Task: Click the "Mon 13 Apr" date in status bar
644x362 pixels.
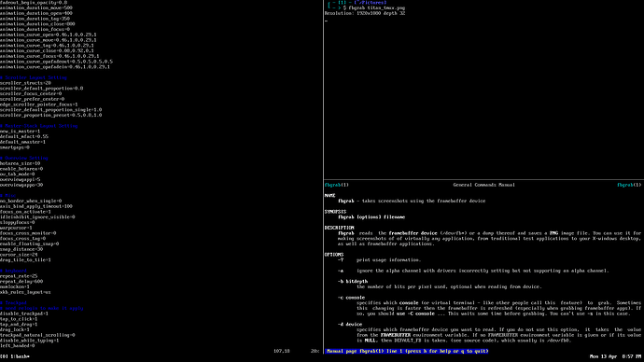Action: [603, 356]
